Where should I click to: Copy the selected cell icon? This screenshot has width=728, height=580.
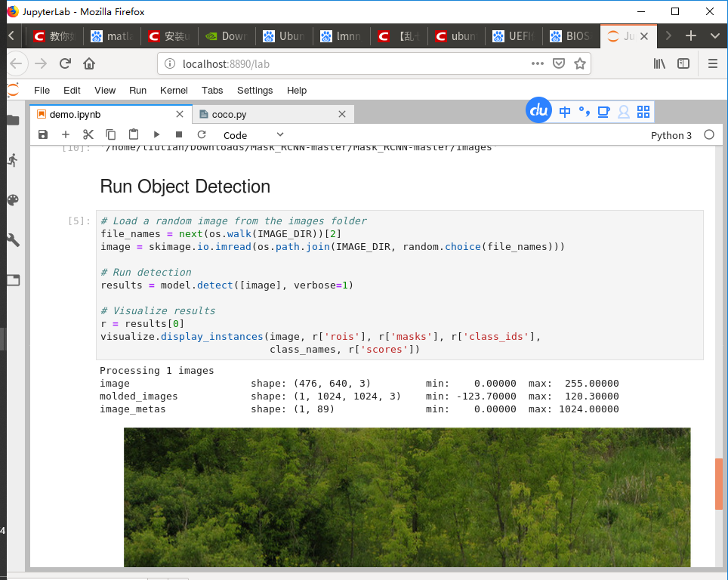tap(110, 134)
